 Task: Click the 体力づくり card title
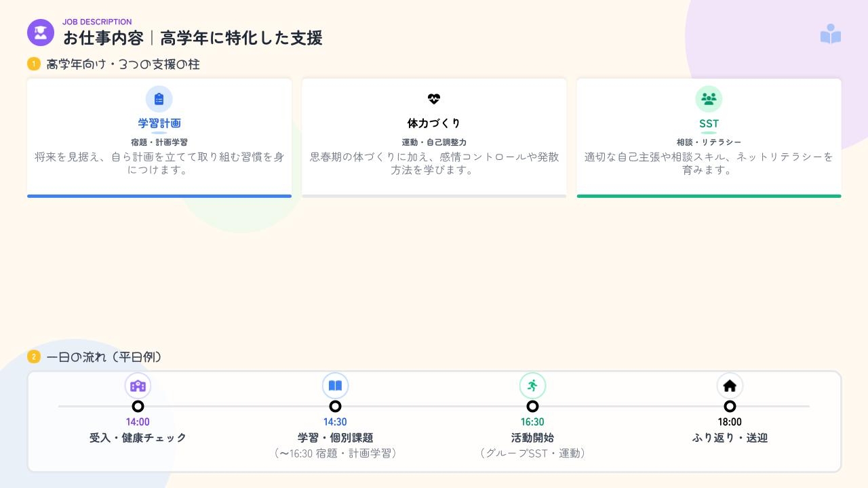tap(434, 123)
